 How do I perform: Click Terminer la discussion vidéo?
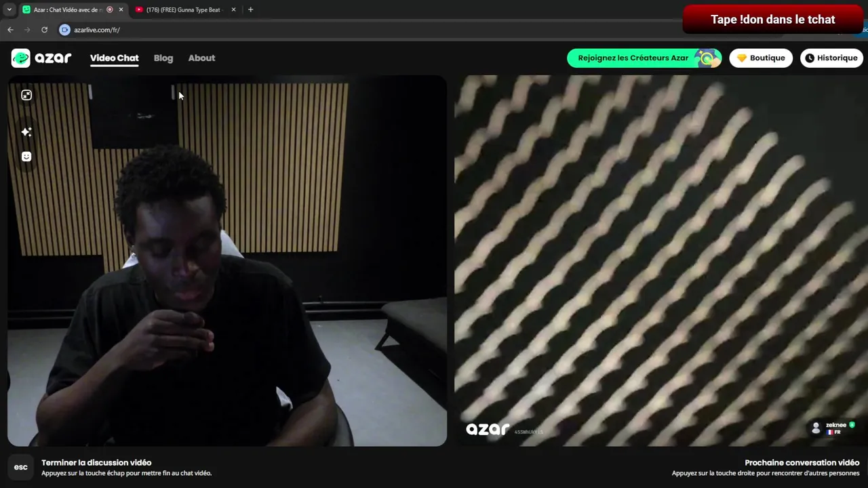click(x=96, y=463)
